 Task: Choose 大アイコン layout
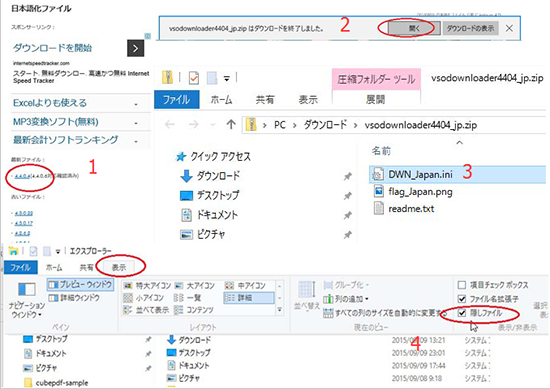click(195, 286)
